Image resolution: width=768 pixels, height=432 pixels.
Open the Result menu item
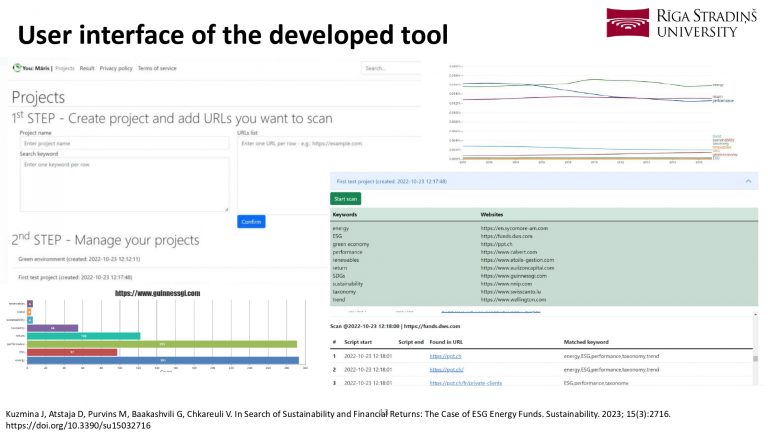tap(87, 68)
